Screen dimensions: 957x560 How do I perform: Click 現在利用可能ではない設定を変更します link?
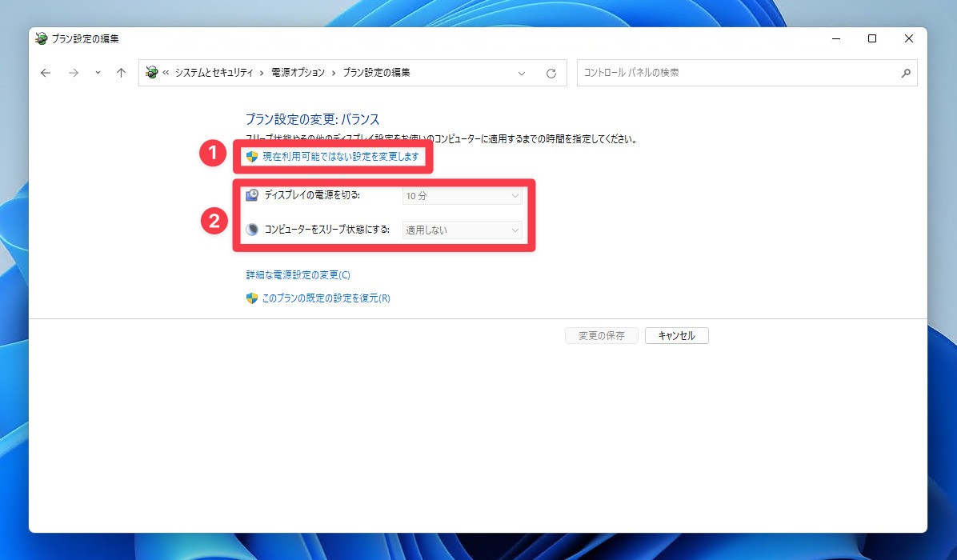[341, 157]
